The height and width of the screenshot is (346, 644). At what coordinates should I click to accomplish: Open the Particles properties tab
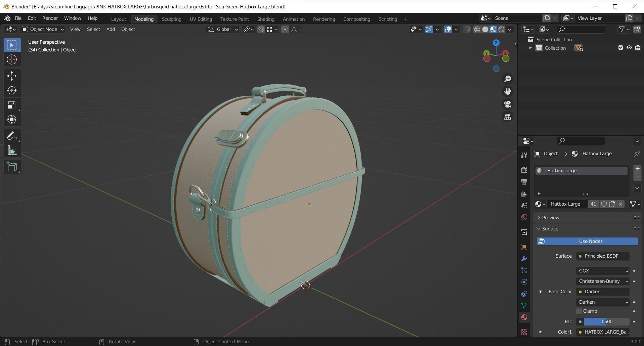[524, 270]
